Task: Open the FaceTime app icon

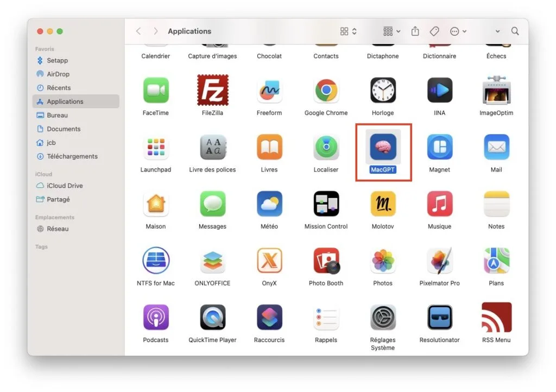Action: click(x=156, y=90)
